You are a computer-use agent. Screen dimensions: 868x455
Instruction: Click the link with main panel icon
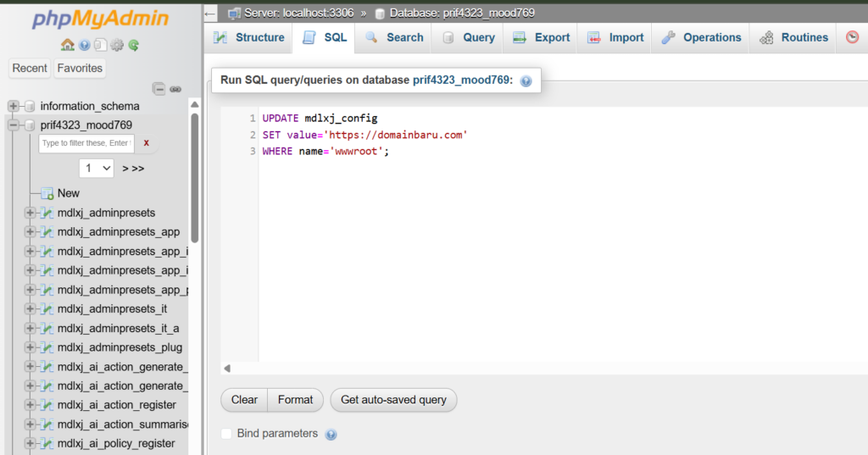(x=175, y=89)
